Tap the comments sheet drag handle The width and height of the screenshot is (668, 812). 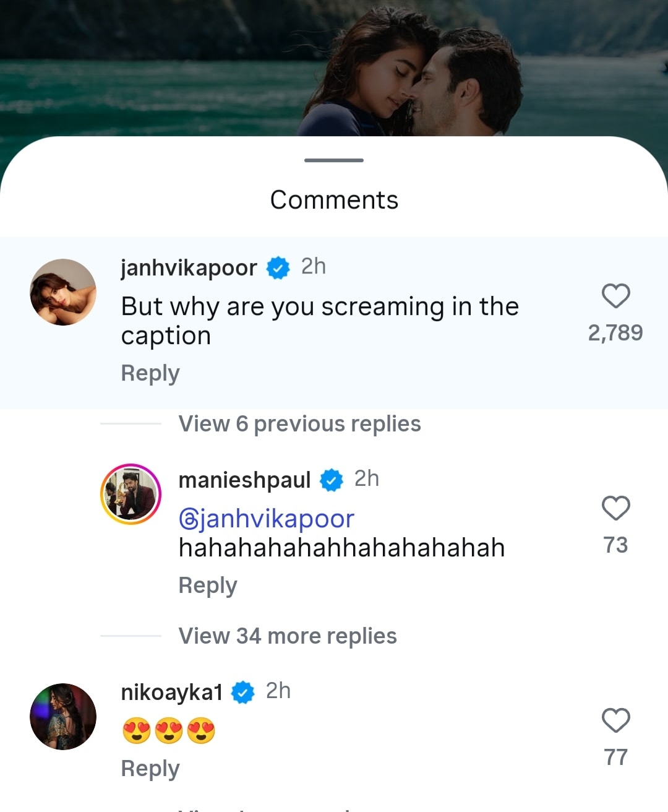pos(334,160)
